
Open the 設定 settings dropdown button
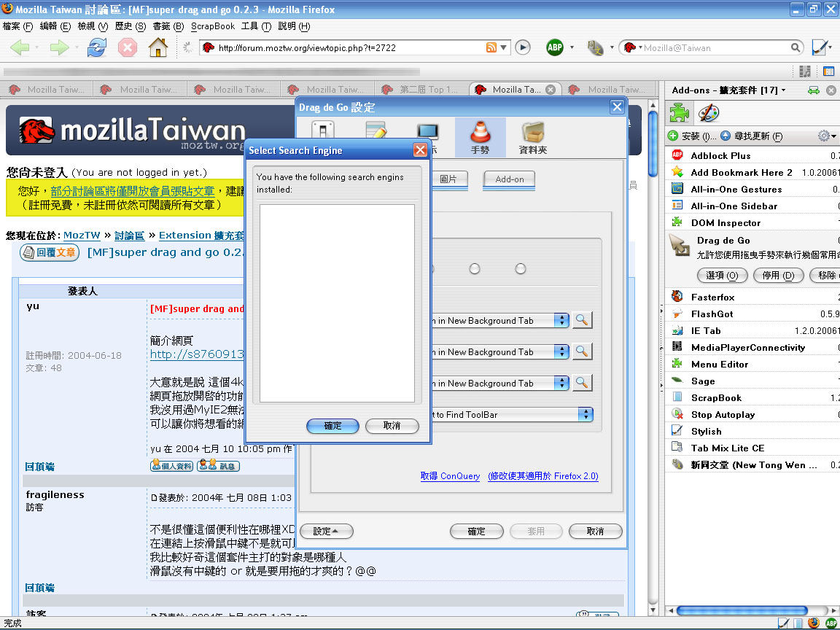click(x=326, y=531)
